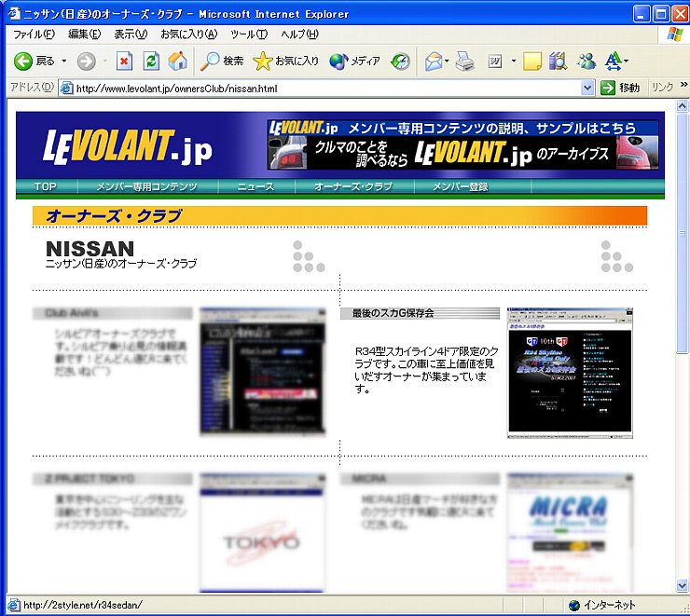The height and width of the screenshot is (616, 690).
Task: Click the scrollbar down arrow
Action: click(x=683, y=585)
